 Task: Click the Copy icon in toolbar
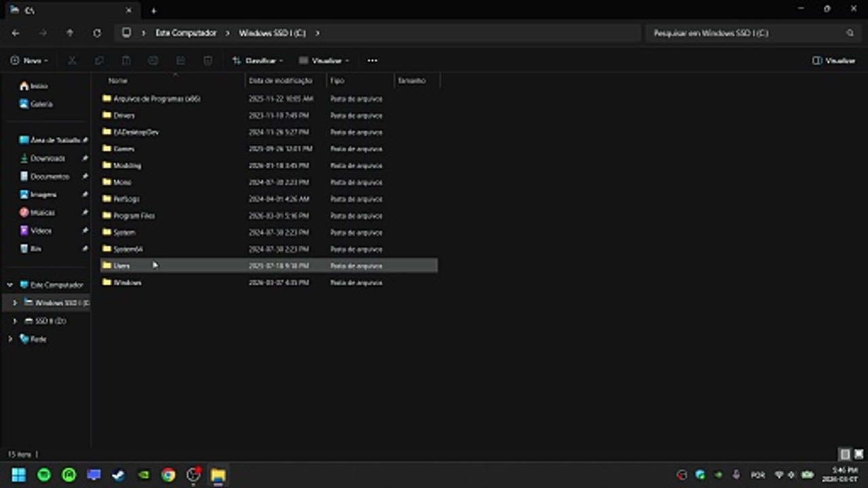click(x=99, y=60)
